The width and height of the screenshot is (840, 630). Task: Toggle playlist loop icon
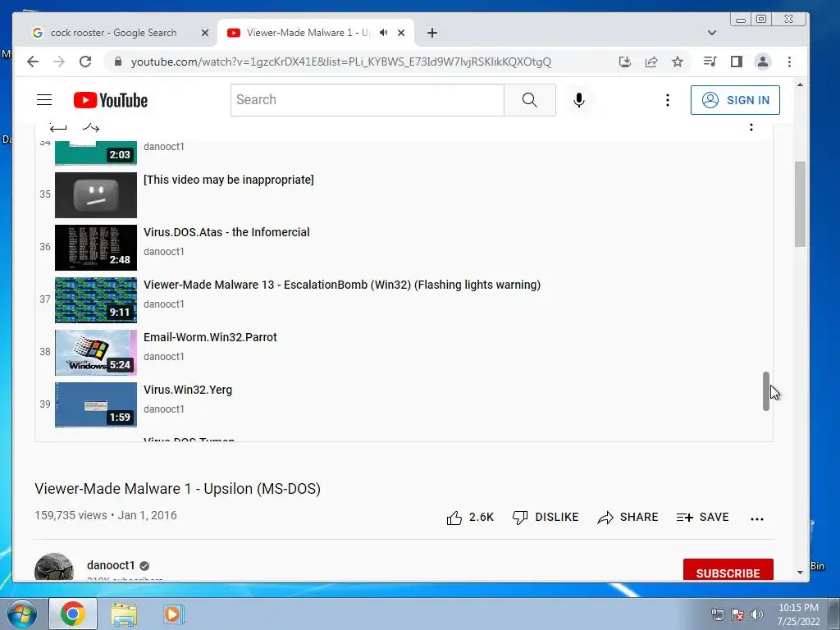[58, 128]
